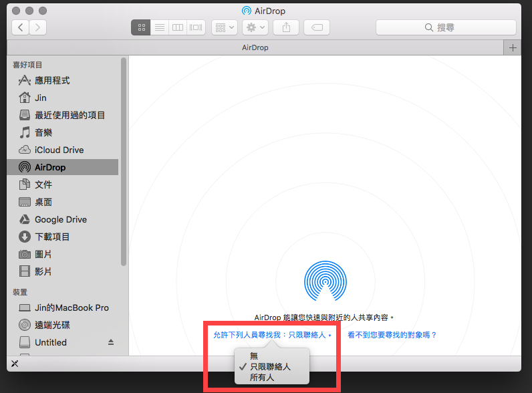Open the item arrangement dropdown
The height and width of the screenshot is (393, 532).
[x=225, y=27]
